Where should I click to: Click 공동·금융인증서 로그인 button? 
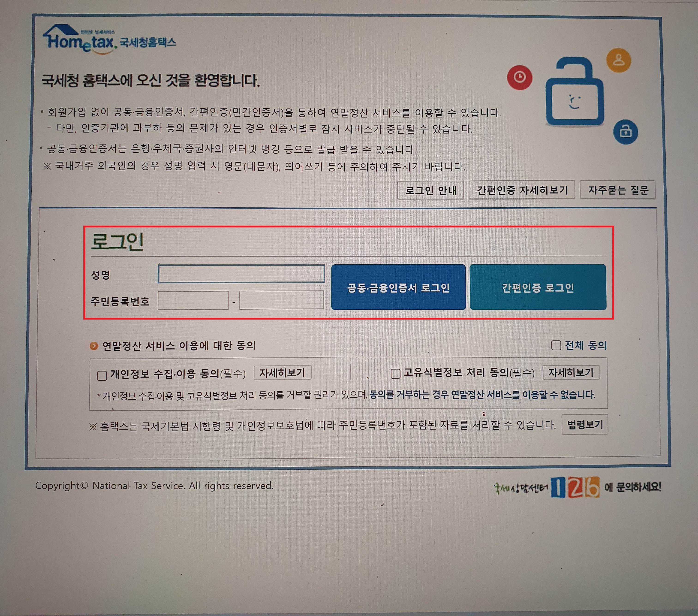click(x=398, y=287)
